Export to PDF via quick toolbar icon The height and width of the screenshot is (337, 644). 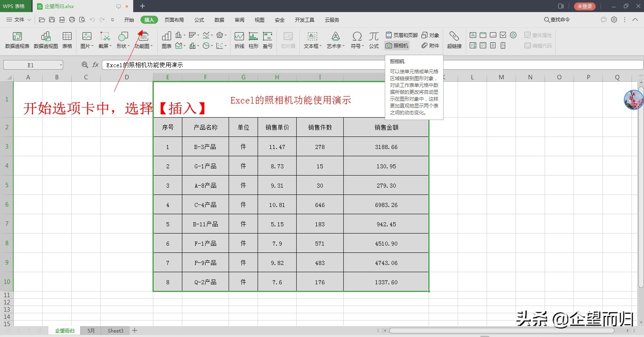coord(62,20)
